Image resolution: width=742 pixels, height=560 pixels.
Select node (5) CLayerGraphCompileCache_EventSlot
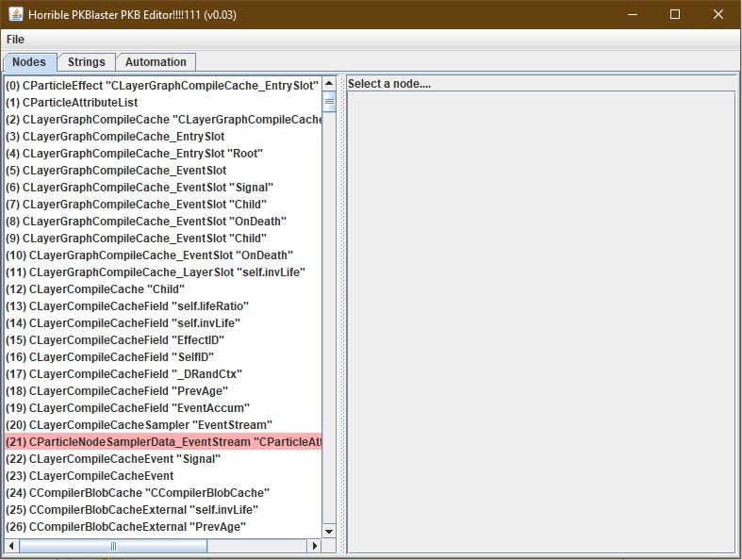(x=163, y=171)
